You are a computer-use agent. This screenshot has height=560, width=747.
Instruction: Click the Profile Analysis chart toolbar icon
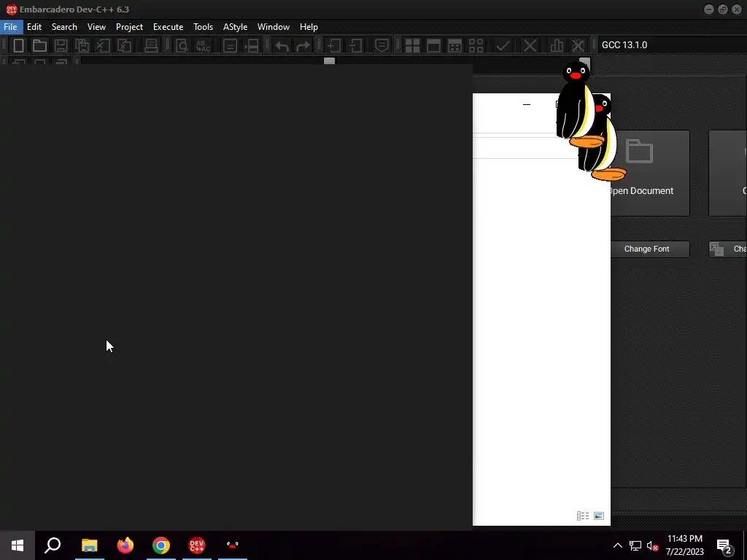(x=557, y=46)
